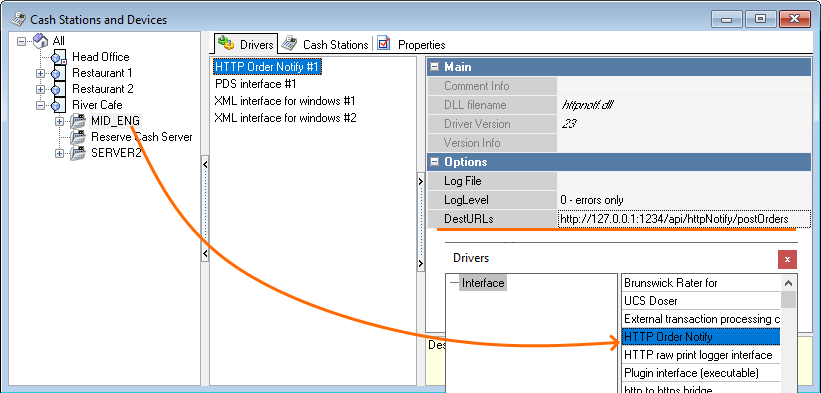
Task: Select SERVER2 in the tree
Action: tap(116, 153)
